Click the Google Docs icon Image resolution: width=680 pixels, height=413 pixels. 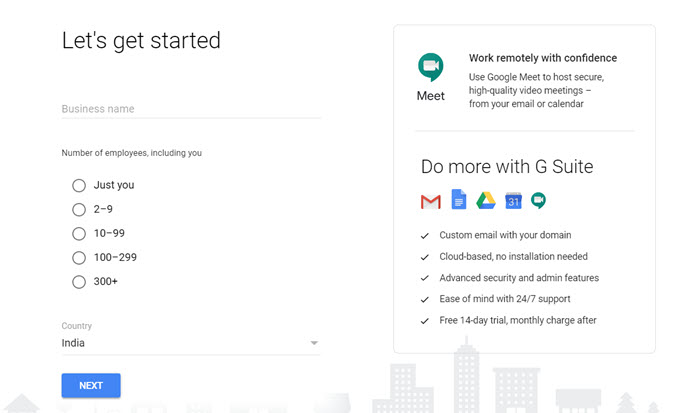point(459,199)
